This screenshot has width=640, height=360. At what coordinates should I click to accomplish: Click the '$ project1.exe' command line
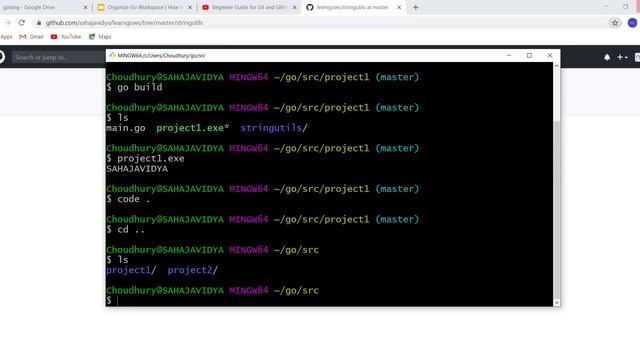click(x=145, y=159)
